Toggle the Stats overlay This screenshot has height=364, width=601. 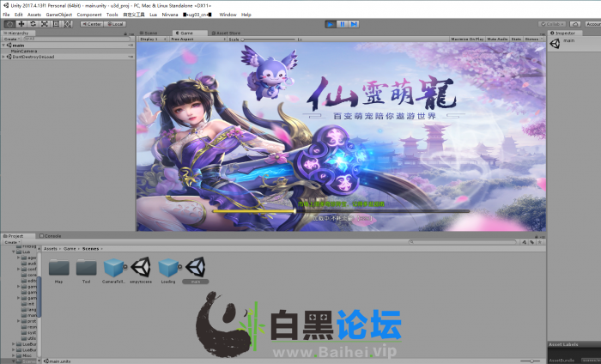(516, 39)
